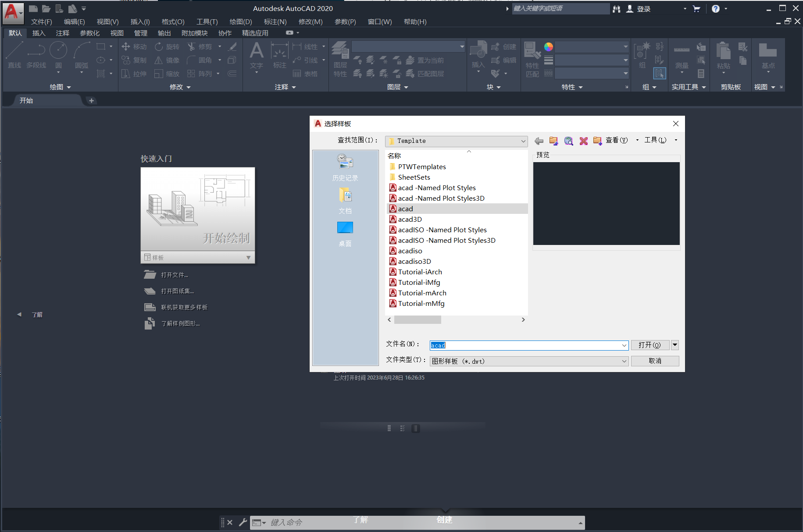The width and height of the screenshot is (803, 532).
Task: Expand the Look in Template dropdown
Action: pos(523,141)
